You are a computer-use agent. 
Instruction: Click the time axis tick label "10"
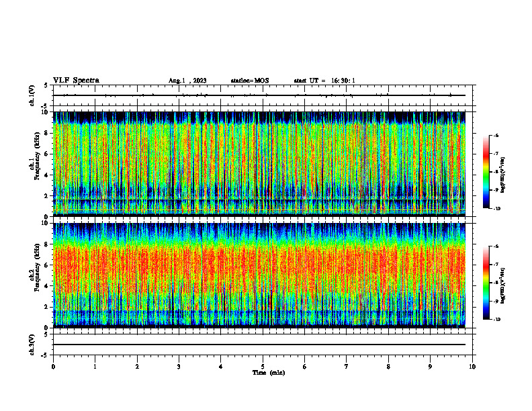tap(472, 367)
